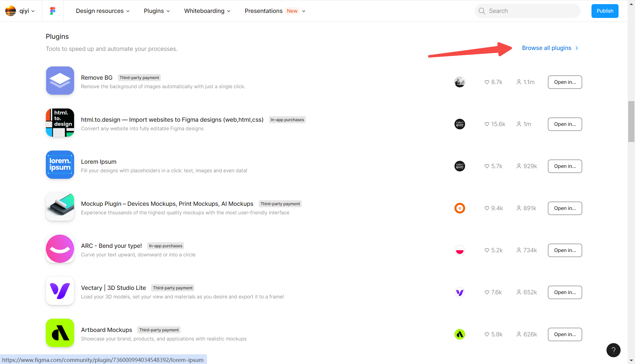Click the Publish button
Viewport: 635px width, 364px height.
pos(605,11)
